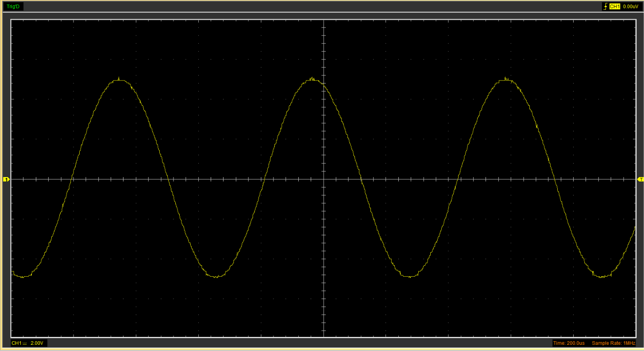Image resolution: width=644 pixels, height=351 pixels.
Task: Click the last falling zero crossing of waveform
Action: click(554, 179)
